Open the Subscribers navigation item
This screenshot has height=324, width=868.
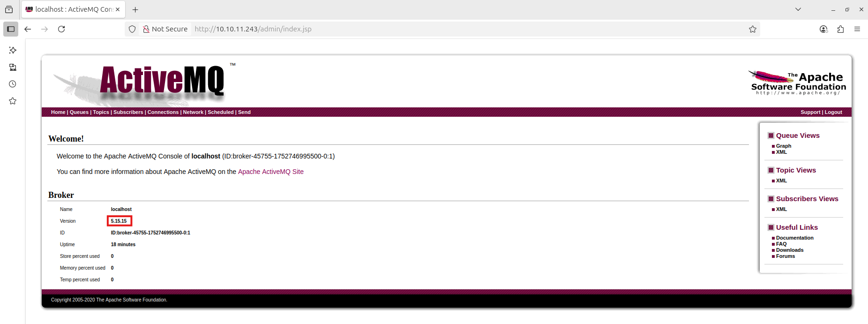coord(128,113)
